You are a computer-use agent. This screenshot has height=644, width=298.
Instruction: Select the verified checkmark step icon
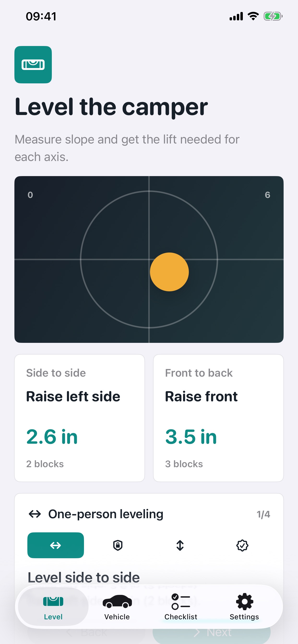click(x=242, y=545)
